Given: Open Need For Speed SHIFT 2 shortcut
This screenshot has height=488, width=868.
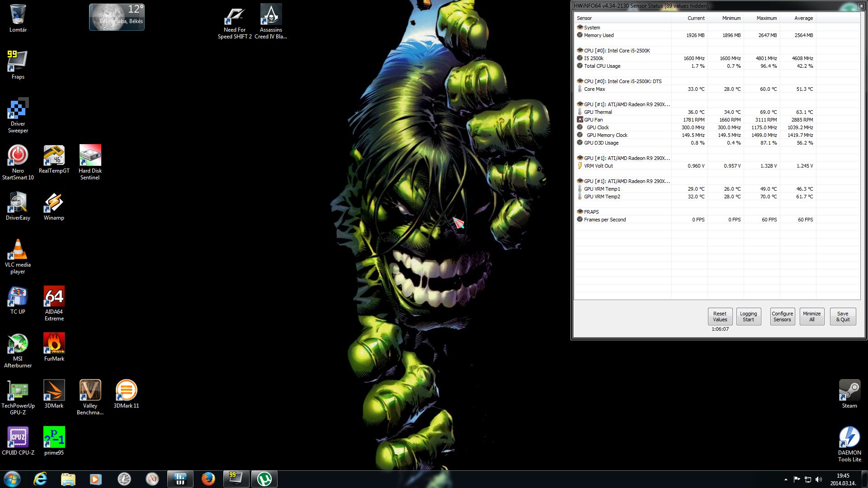Looking at the screenshot, I should tap(235, 22).
